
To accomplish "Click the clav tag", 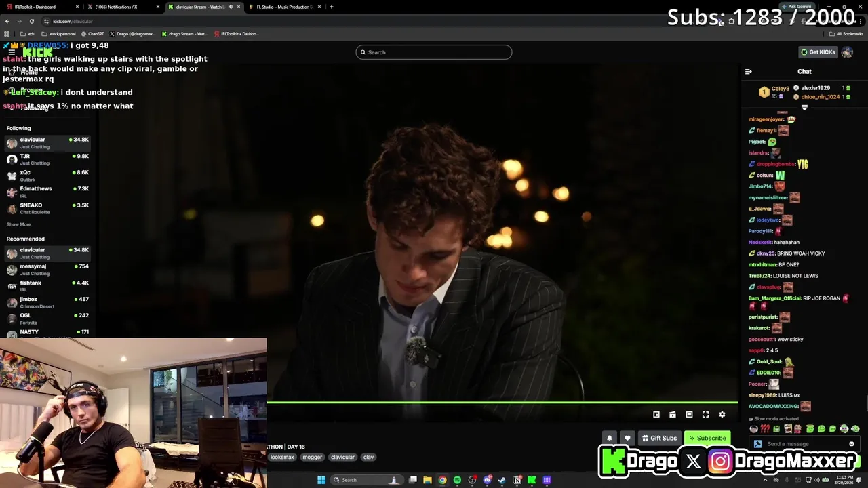I will pos(368,457).
